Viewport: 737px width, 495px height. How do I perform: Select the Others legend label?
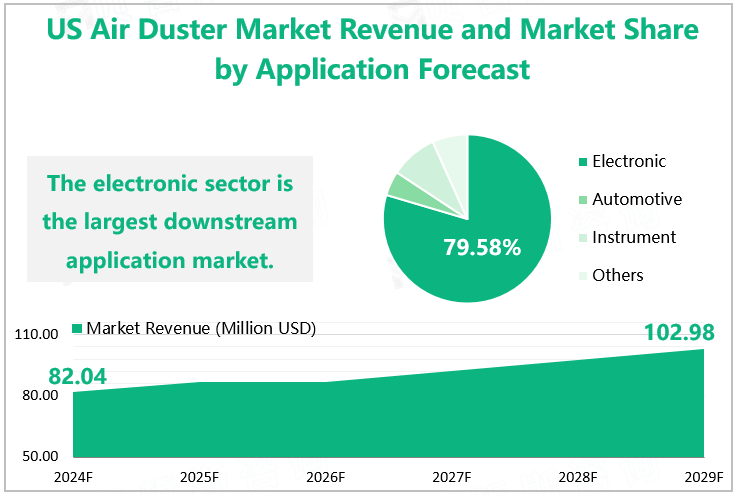point(618,275)
